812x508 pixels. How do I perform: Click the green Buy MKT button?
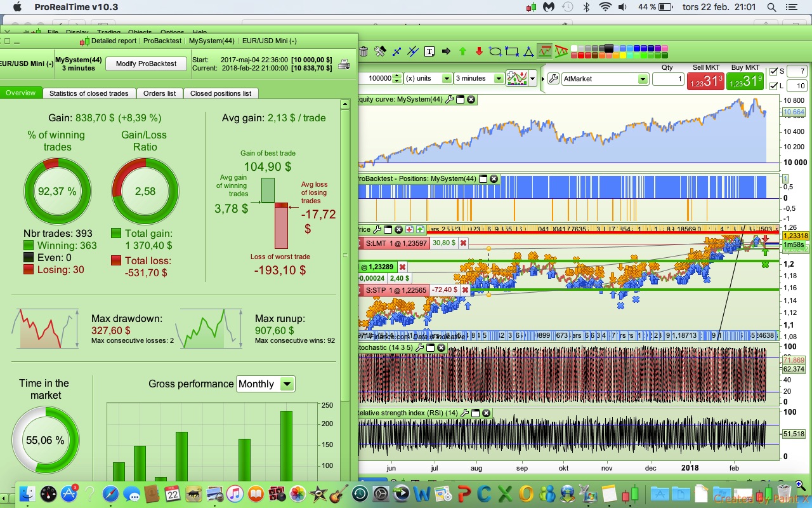(745, 81)
